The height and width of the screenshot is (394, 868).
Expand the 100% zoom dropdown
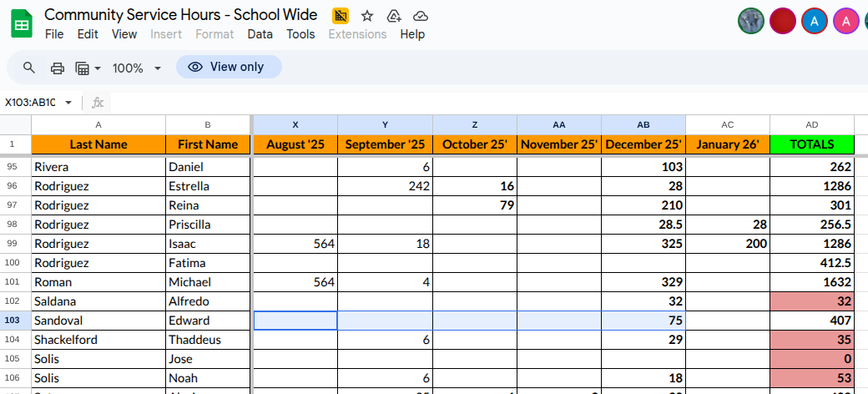pyautogui.click(x=136, y=68)
